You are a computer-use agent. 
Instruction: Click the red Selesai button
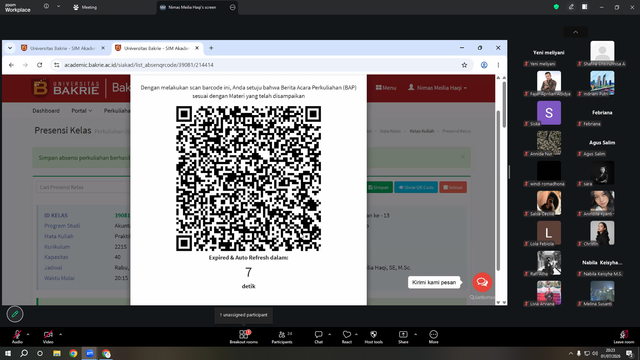point(453,187)
